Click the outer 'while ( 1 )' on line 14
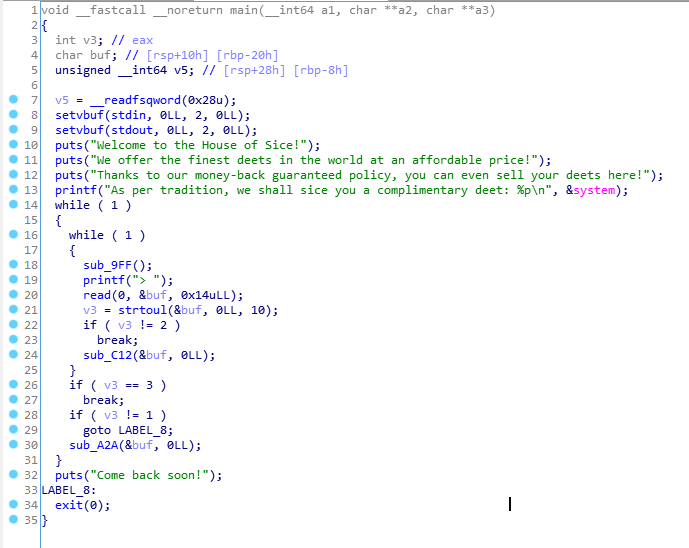 point(93,205)
